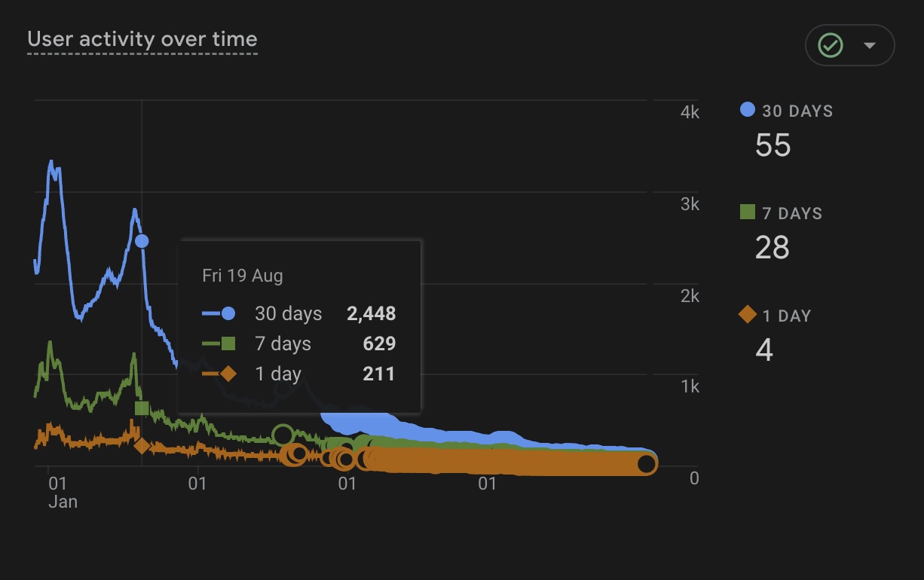Click the 4k y-axis label
The image size is (924, 580).
690,112
